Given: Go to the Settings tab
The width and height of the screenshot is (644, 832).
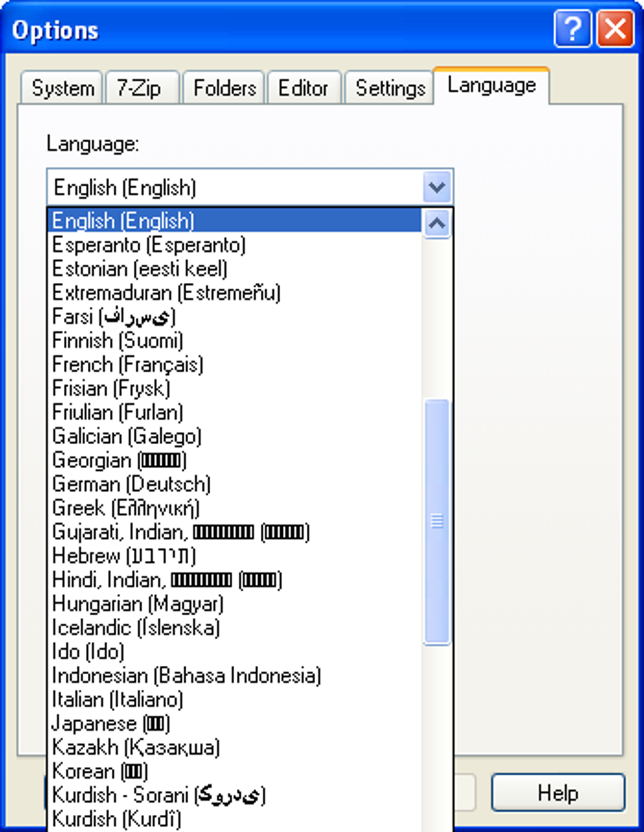Looking at the screenshot, I should point(390,88).
